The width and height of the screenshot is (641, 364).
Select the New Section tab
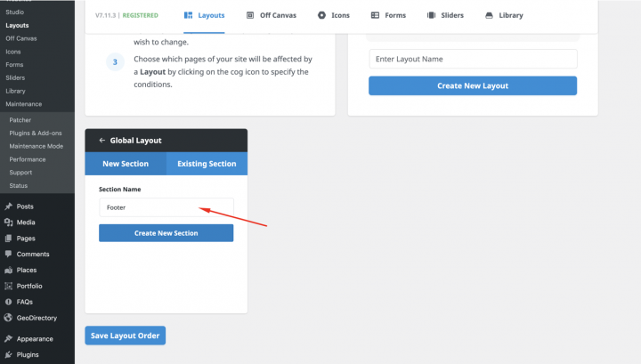[124, 164]
